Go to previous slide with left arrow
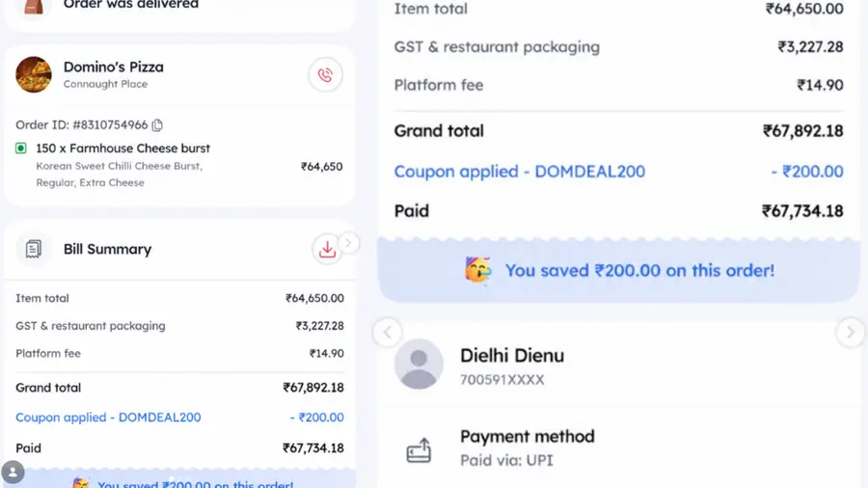 388,332
